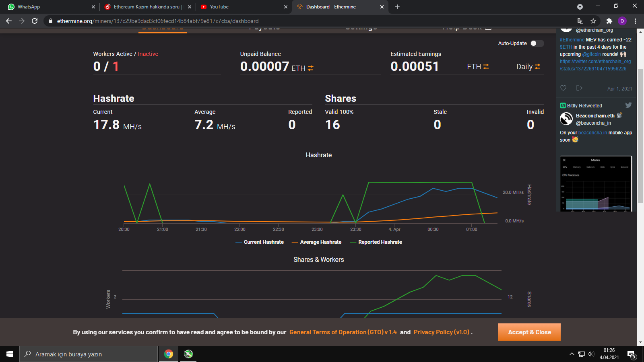The height and width of the screenshot is (362, 644).
Task: Open the Privacy Policy (v1.0) link
Action: coord(442,332)
